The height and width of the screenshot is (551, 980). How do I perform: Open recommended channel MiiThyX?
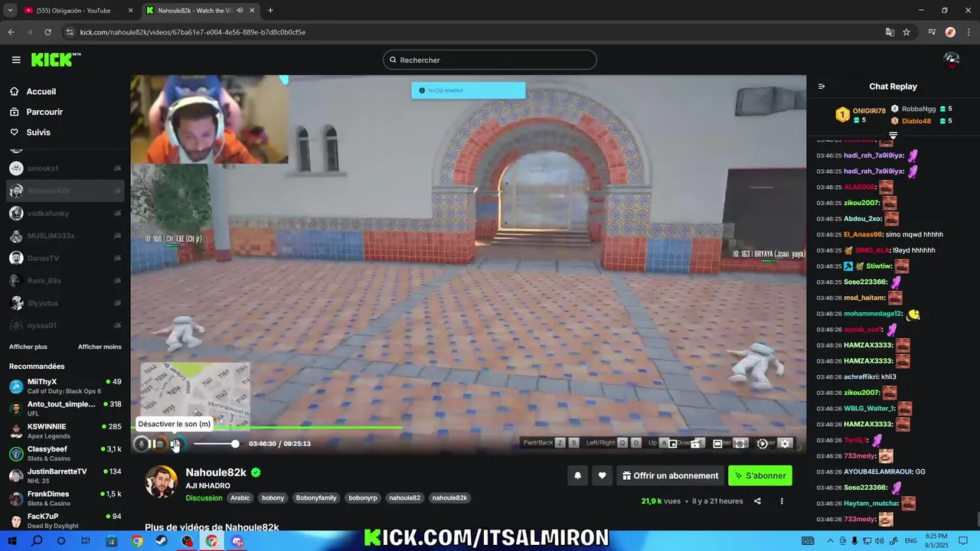65,386
